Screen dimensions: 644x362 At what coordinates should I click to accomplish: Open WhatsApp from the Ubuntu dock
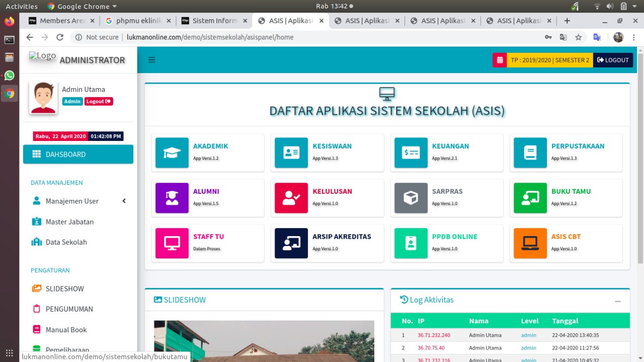tap(9, 76)
